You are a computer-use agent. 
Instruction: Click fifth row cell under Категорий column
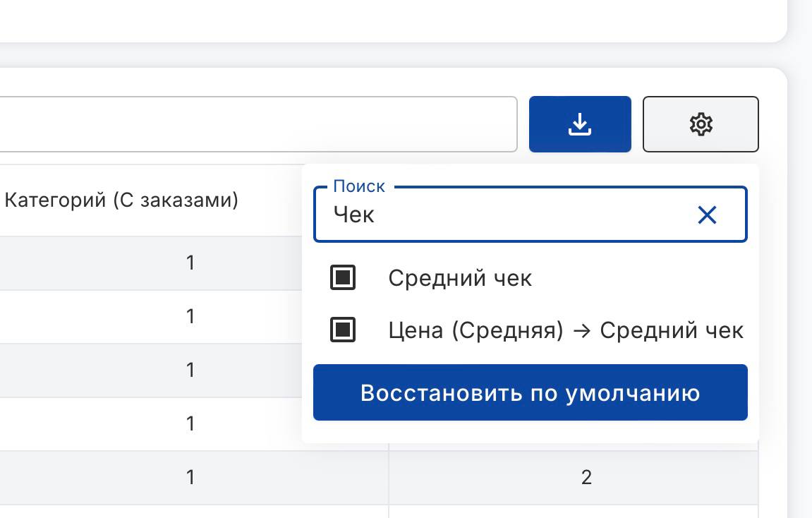(190, 478)
